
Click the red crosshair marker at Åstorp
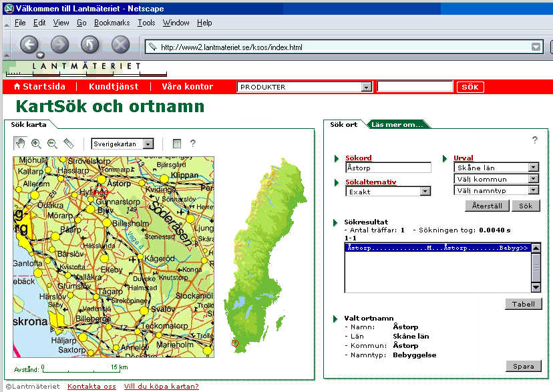101,192
